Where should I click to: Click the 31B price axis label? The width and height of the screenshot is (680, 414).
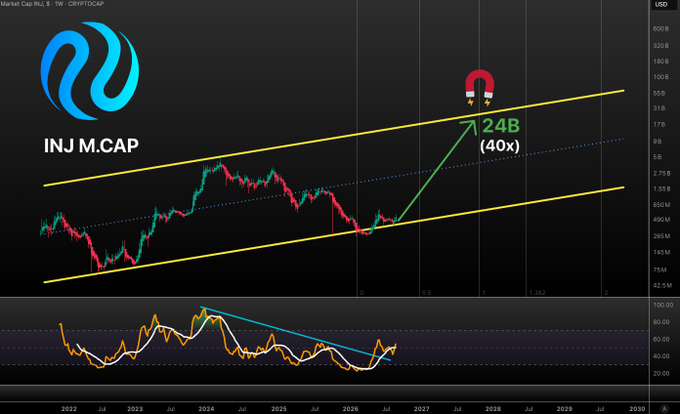tap(659, 108)
